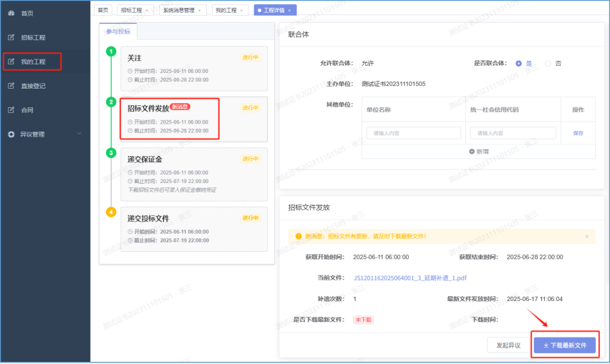This screenshot has height=364, width=610.
Task: Switch to the 首页 top tab
Action: 103,10
